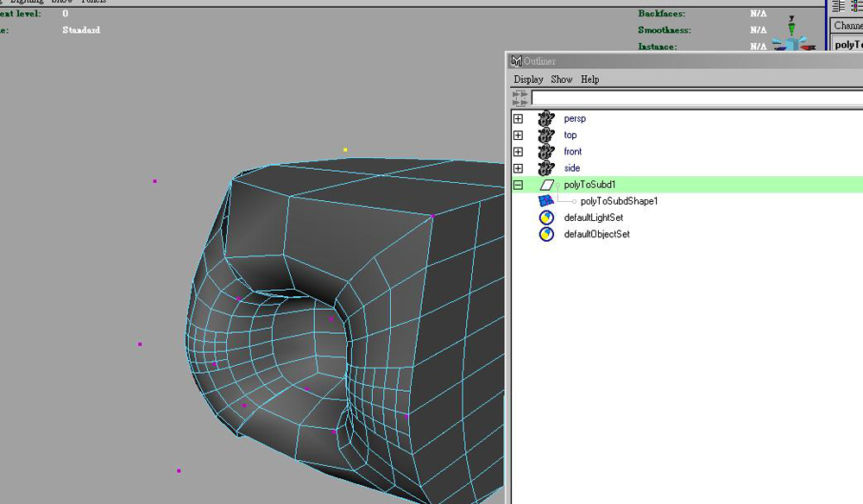Select top in the Outliner
This screenshot has width=863, height=504.
(570, 135)
